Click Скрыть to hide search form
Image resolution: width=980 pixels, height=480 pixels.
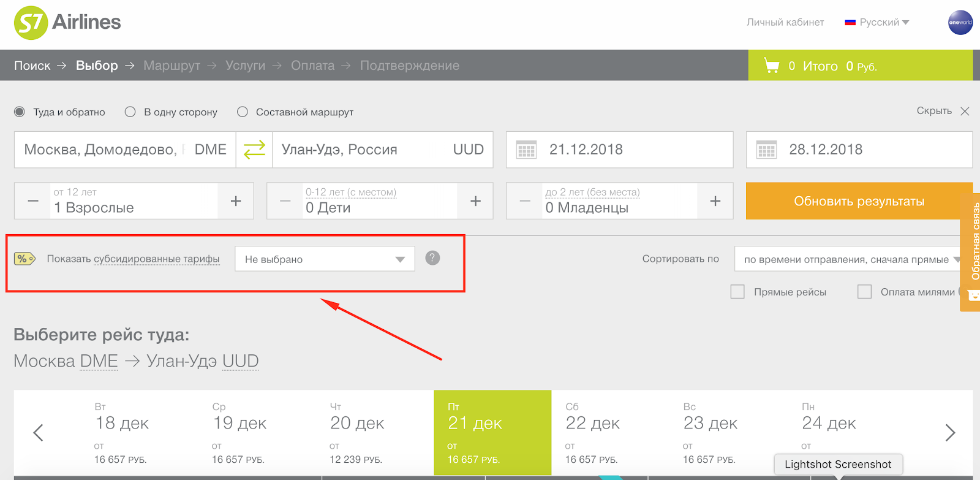934,111
